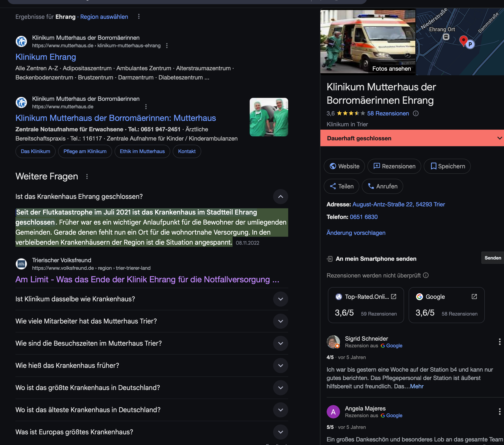
Task: Open Kontakt sitelink chip
Action: [187, 151]
